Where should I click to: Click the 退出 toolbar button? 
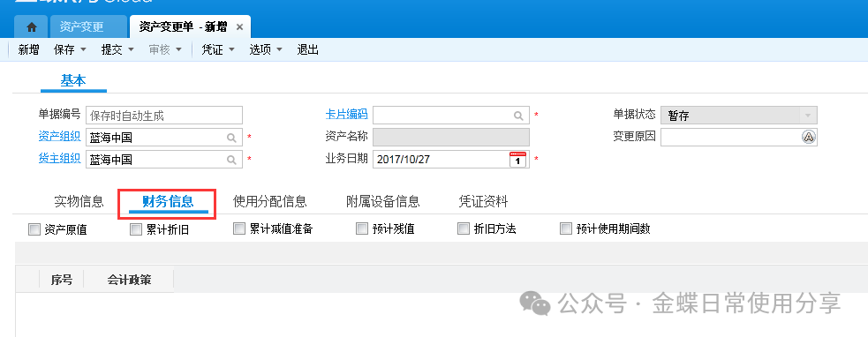tap(308, 49)
